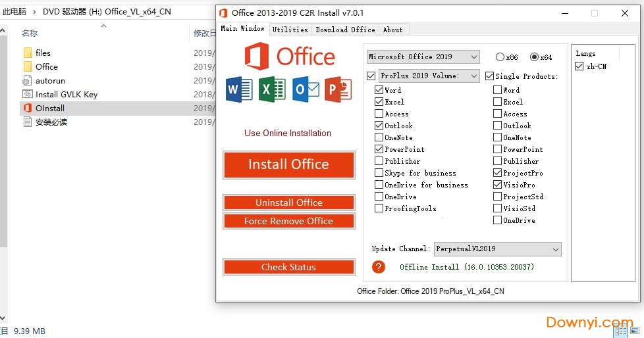Click the PowerPoint app icon in the logo panel
The height and width of the screenshot is (338, 644).
(338, 89)
